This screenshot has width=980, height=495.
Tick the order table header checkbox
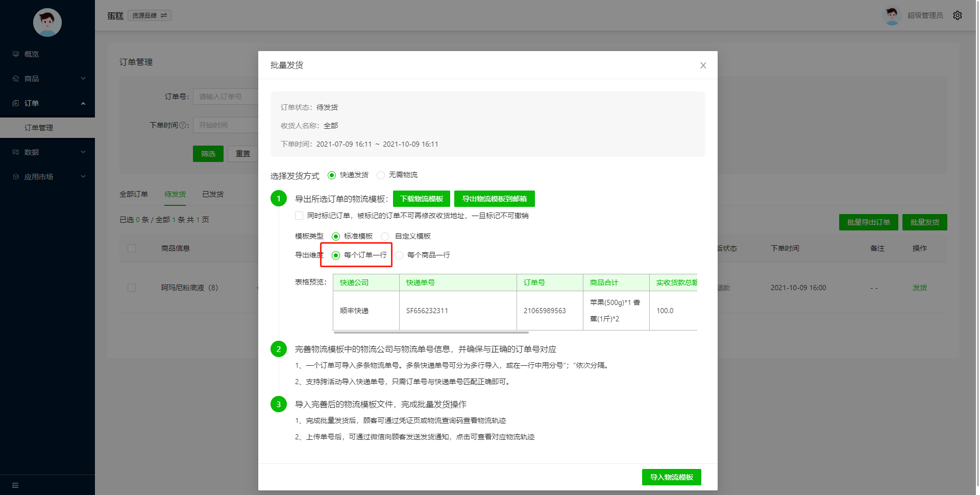(x=132, y=248)
